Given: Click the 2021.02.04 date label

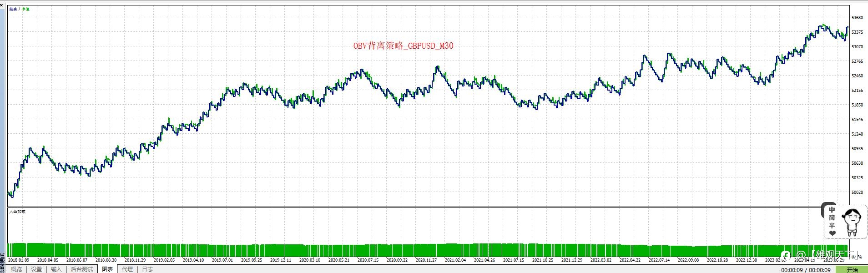Looking at the screenshot, I should tap(455, 260).
